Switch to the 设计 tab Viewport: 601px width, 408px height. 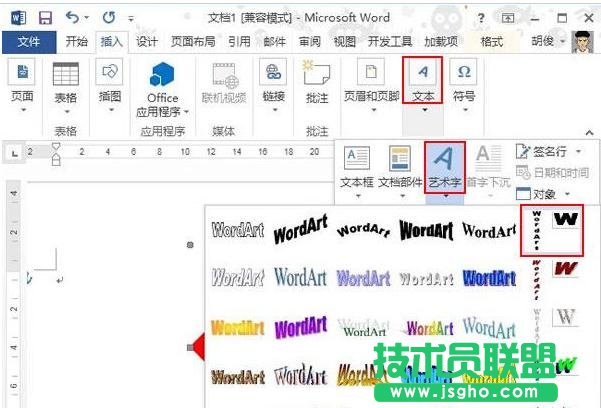[x=147, y=41]
